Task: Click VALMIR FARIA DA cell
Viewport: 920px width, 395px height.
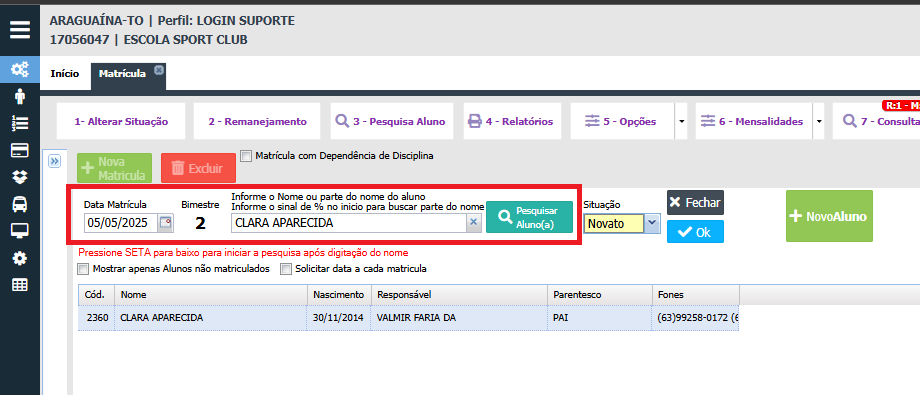Action: tap(459, 318)
